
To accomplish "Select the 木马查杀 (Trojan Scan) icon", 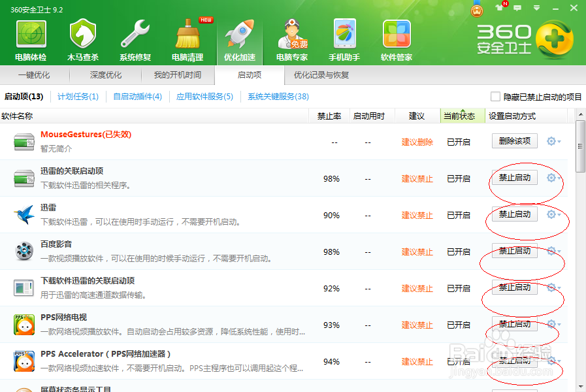I will point(82,37).
